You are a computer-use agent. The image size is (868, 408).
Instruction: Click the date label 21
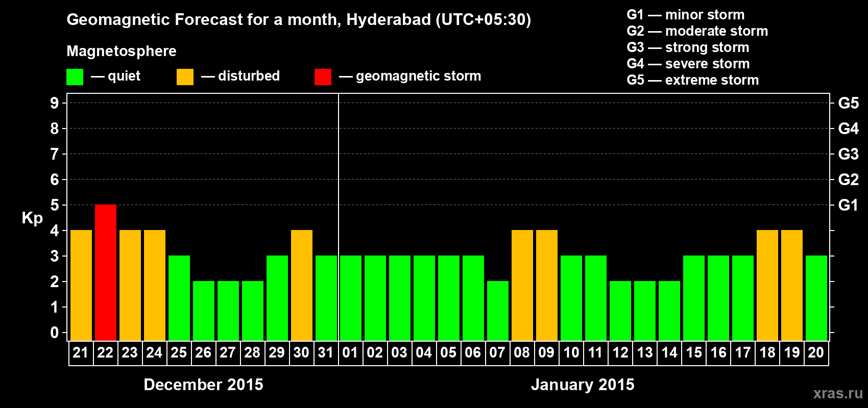[81, 352]
